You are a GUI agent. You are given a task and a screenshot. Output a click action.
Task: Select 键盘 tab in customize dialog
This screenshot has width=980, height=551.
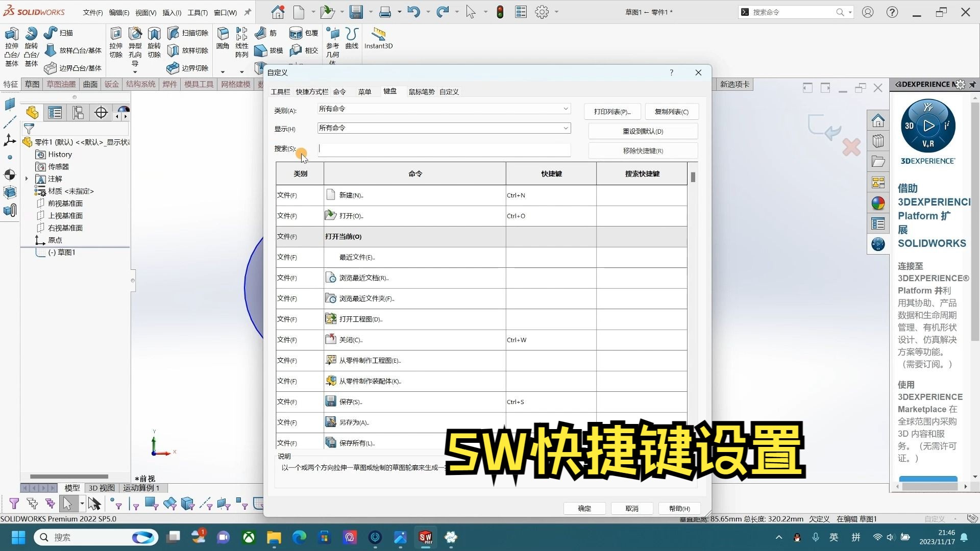(x=391, y=91)
